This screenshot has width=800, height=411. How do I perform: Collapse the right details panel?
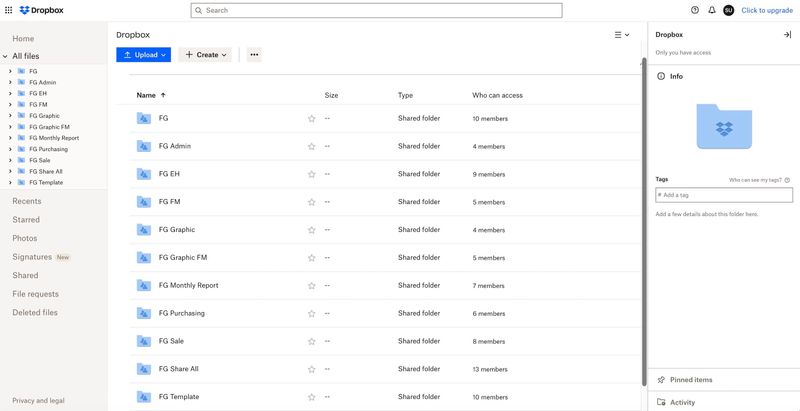click(x=787, y=35)
